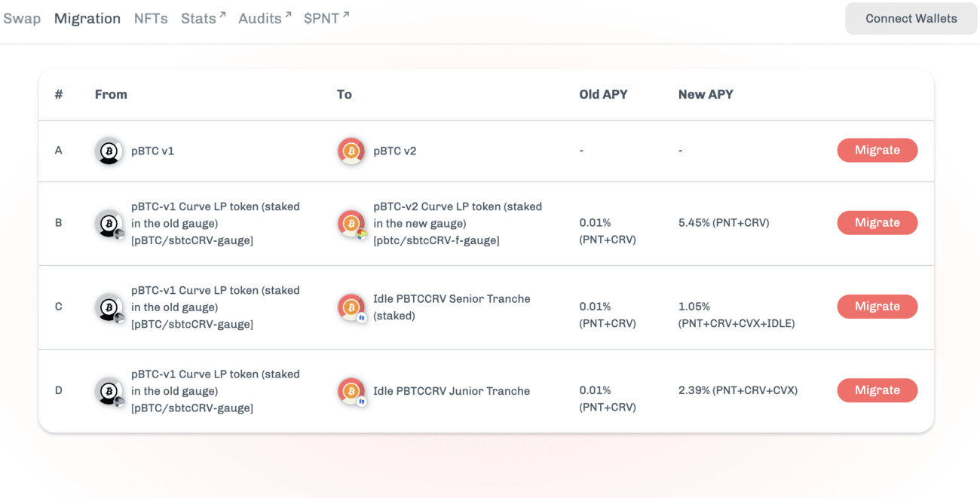Click the Idle PBTCCRV Senior Tranche (staked) text
The image size is (980, 498).
(x=452, y=307)
